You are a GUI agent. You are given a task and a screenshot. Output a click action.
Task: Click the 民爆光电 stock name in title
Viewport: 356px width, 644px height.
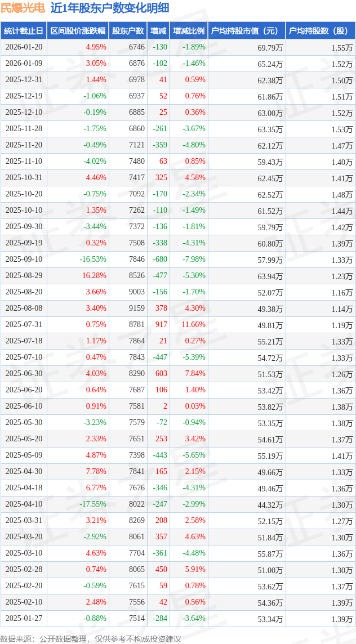coord(23,8)
